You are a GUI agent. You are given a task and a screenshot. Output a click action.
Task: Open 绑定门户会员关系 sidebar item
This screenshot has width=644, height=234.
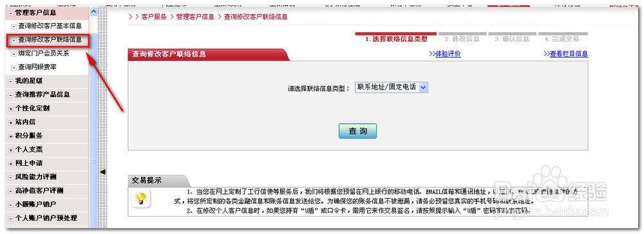click(x=44, y=53)
